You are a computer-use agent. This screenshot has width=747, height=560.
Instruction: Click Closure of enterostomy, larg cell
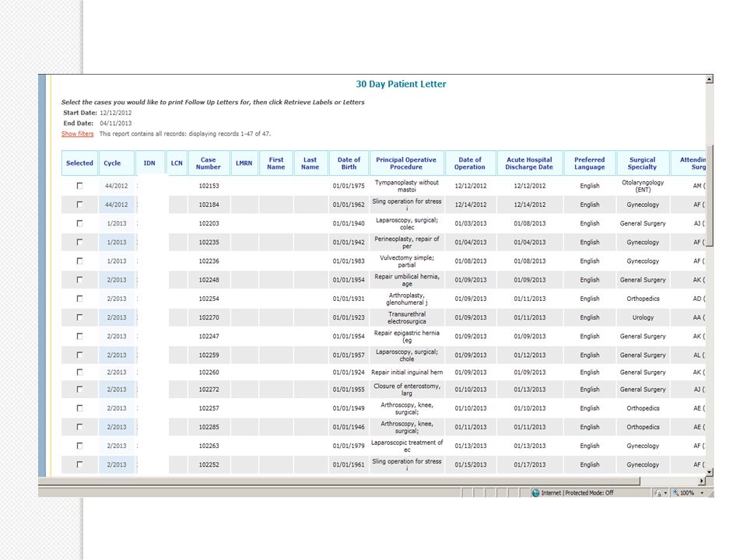407,390
